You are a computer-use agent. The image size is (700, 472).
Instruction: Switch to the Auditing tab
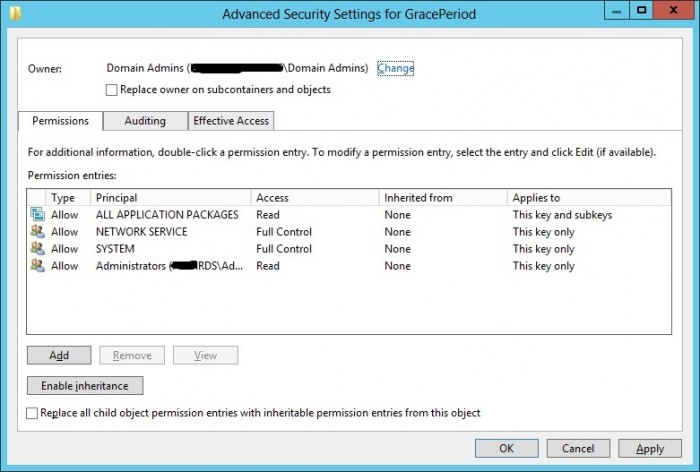point(145,121)
